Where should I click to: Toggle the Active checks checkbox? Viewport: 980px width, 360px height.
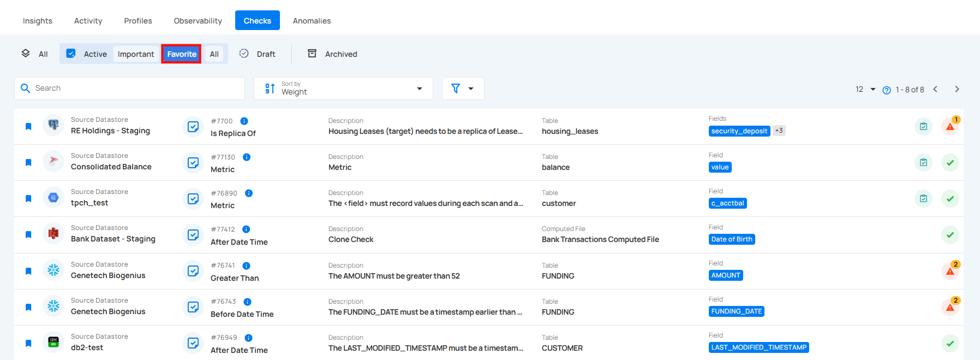click(71, 54)
